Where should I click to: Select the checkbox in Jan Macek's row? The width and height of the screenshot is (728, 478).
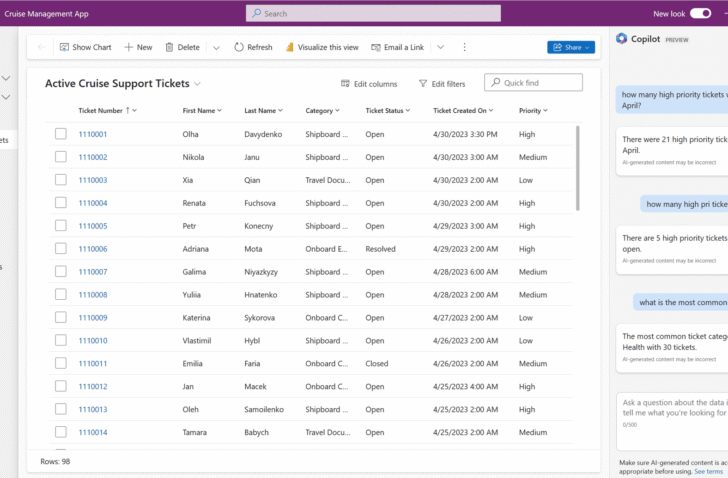coord(61,386)
